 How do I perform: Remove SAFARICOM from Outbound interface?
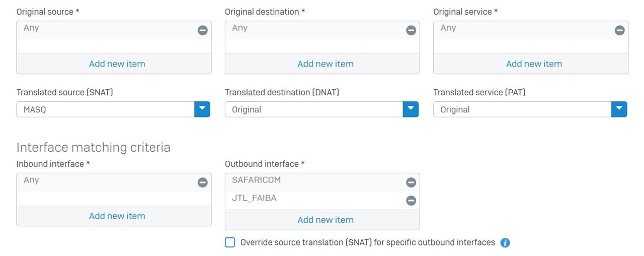411,182
